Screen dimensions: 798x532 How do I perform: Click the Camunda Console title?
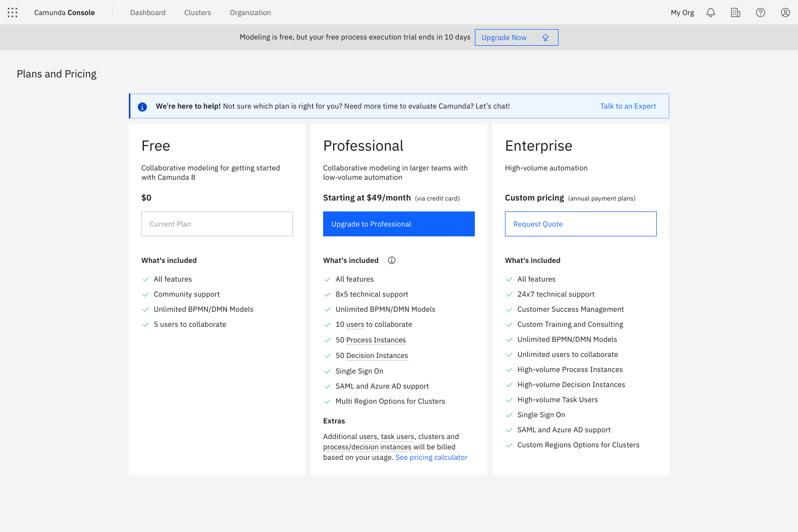point(64,12)
